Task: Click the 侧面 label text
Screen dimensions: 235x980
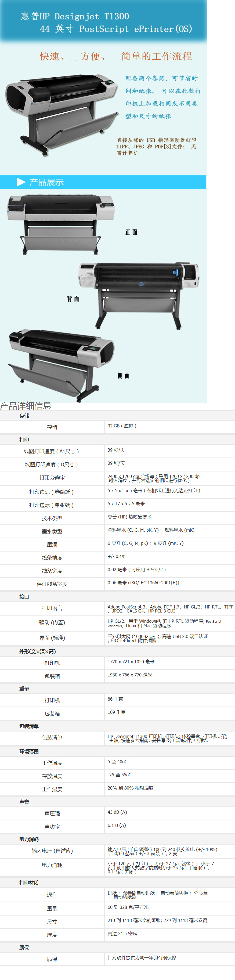Action: tap(124, 376)
